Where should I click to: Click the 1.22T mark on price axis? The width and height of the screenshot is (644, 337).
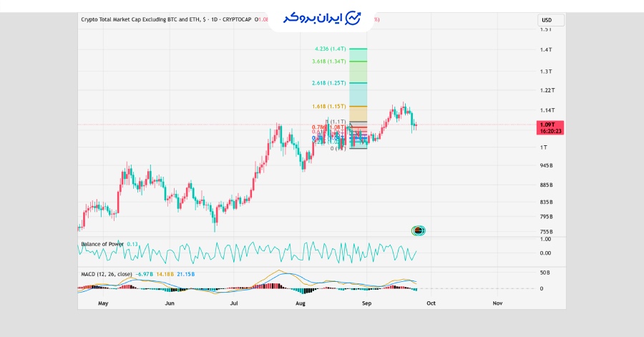tap(548, 90)
